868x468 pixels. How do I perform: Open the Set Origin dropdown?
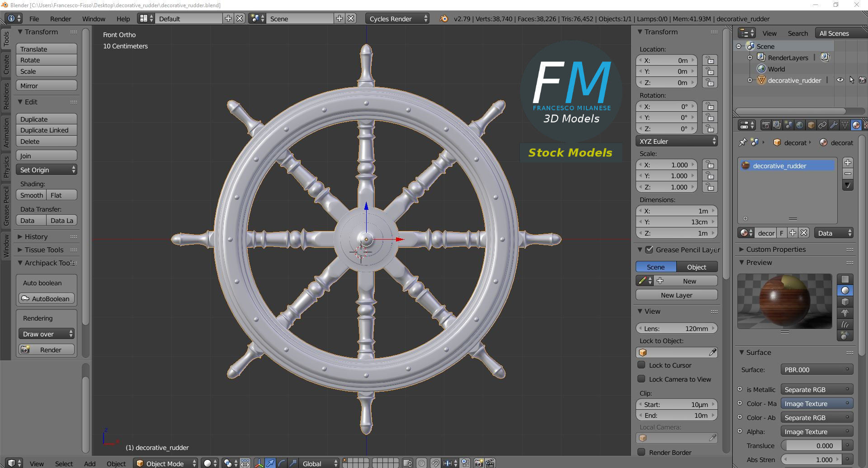pos(47,170)
